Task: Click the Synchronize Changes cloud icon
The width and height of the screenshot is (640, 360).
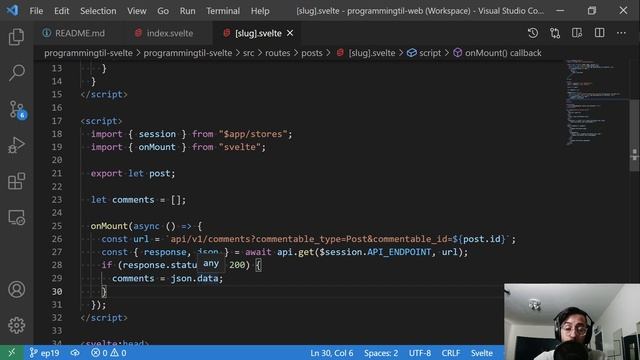Action: tap(75, 353)
